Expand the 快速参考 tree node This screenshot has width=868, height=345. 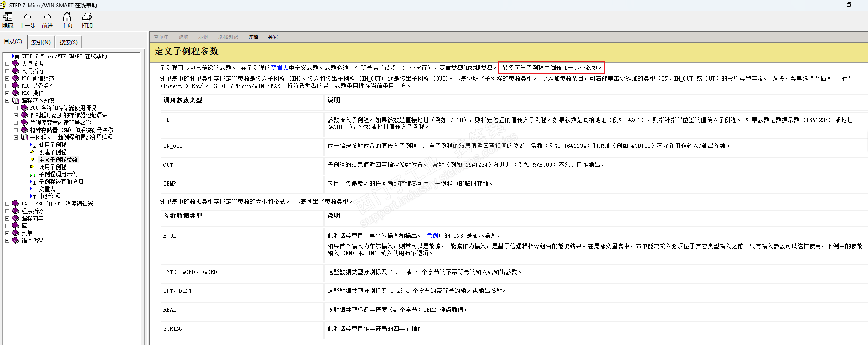7,64
